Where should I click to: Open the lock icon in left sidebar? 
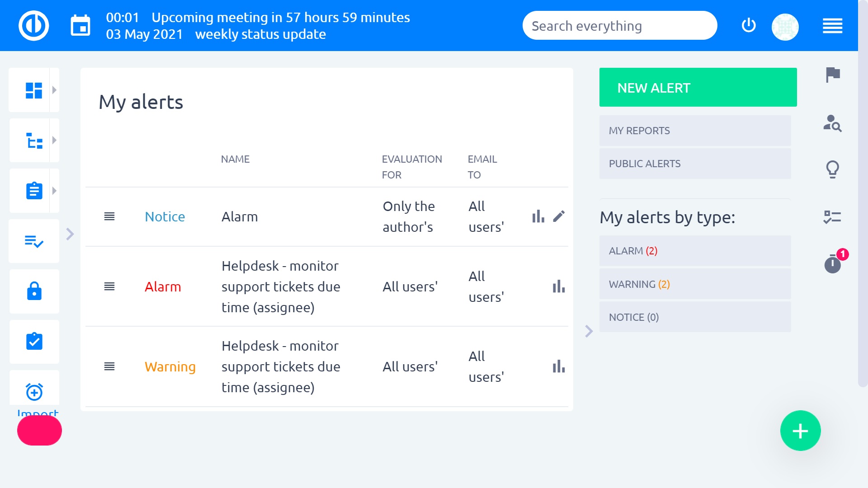point(34,291)
